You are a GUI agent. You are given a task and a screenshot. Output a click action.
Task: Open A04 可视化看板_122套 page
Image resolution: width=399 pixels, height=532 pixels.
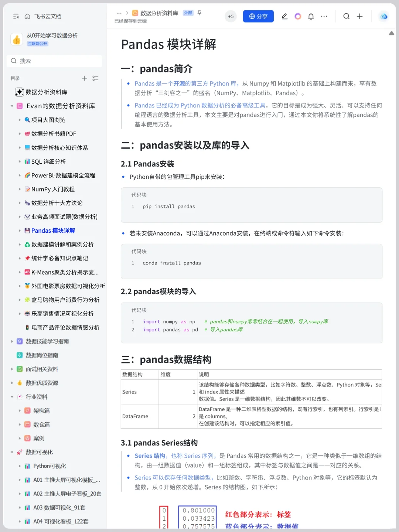click(61, 522)
